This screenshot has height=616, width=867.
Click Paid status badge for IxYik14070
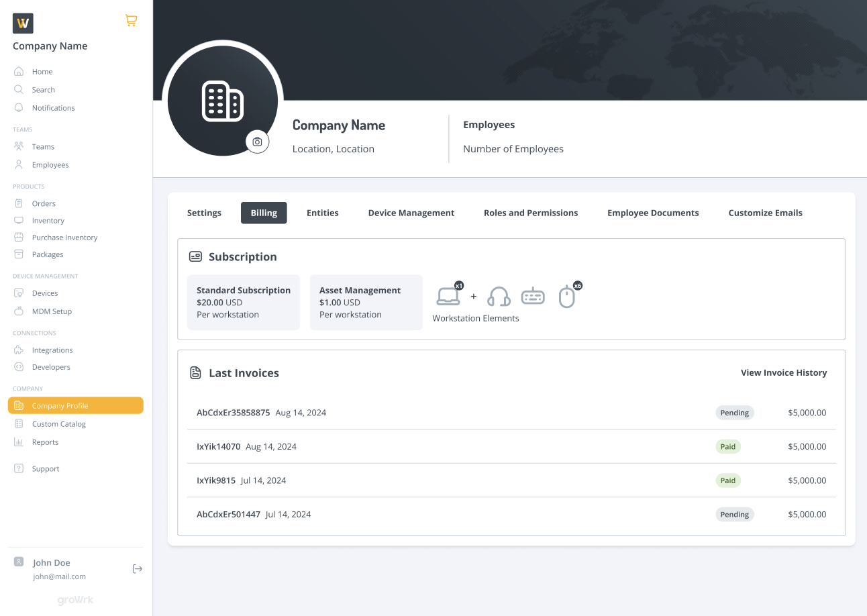pyautogui.click(x=727, y=446)
